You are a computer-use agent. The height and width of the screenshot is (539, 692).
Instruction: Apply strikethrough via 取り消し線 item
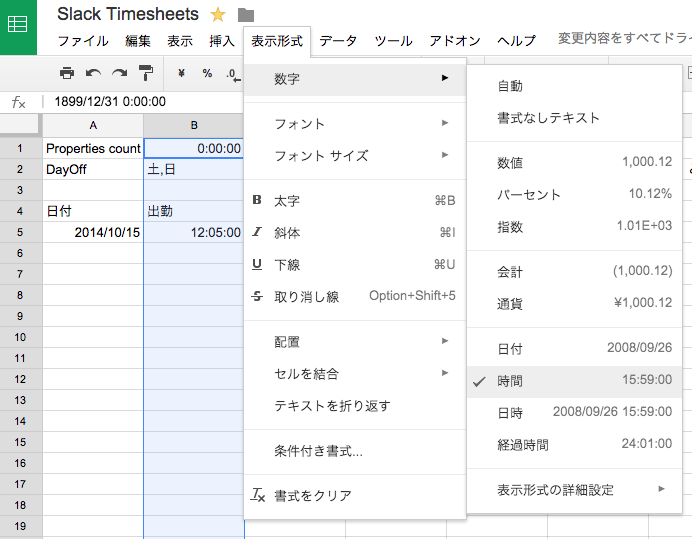point(355,296)
